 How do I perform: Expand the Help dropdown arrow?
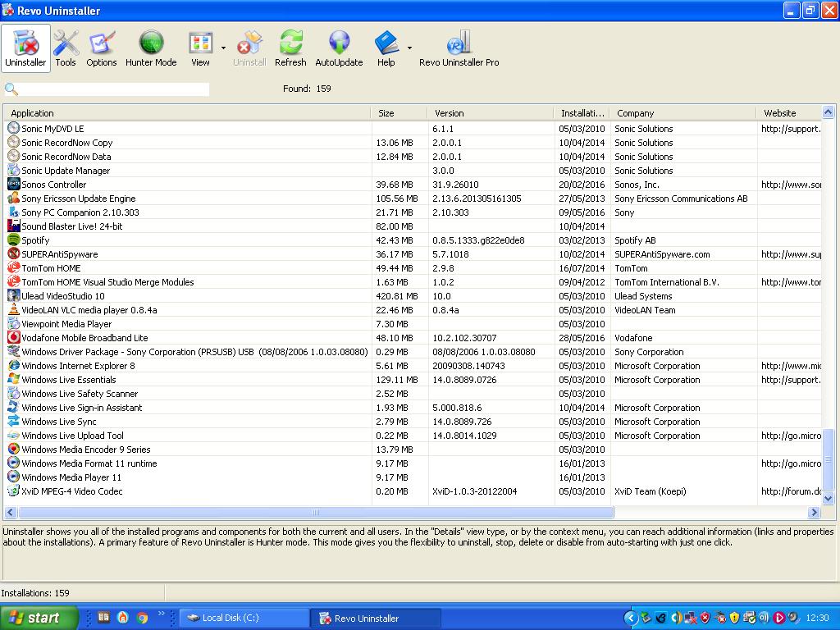409,48
